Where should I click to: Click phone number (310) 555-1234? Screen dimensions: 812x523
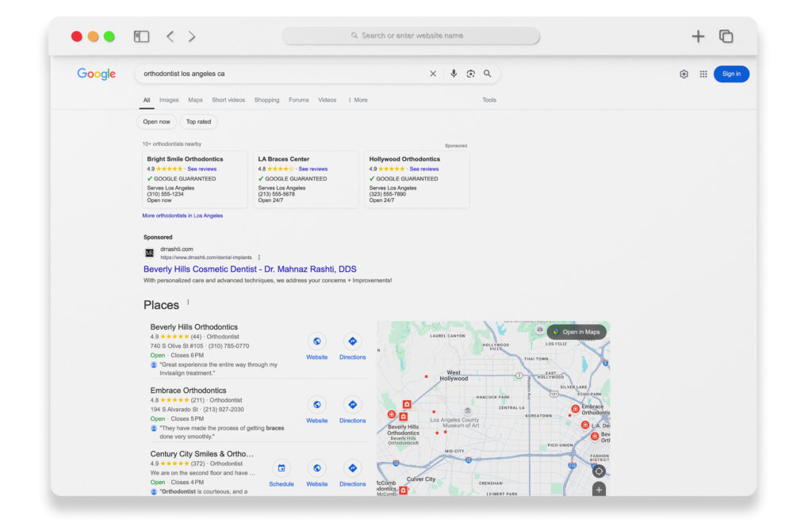(x=165, y=194)
